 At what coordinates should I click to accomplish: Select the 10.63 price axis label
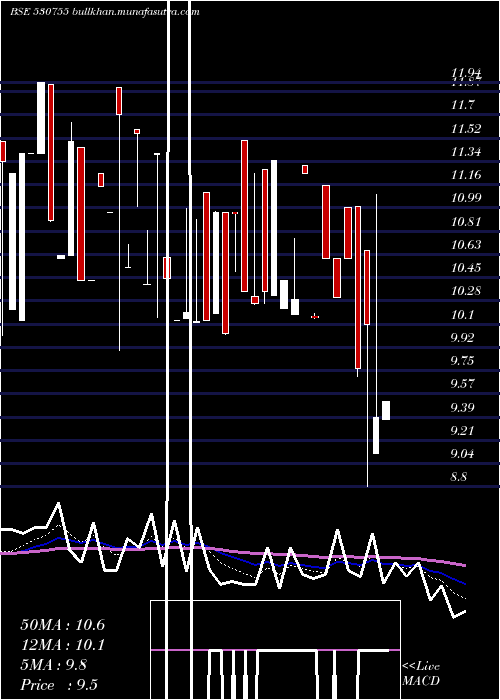(466, 245)
